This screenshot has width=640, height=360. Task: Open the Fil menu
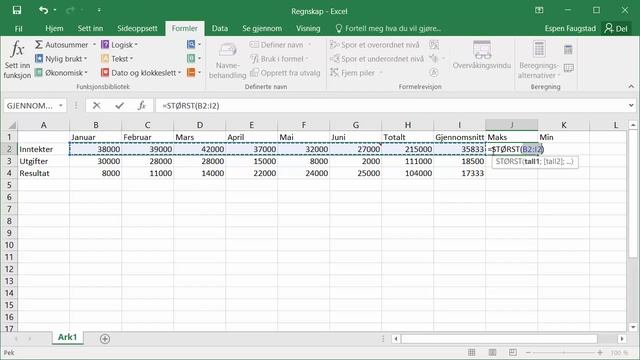[19, 29]
